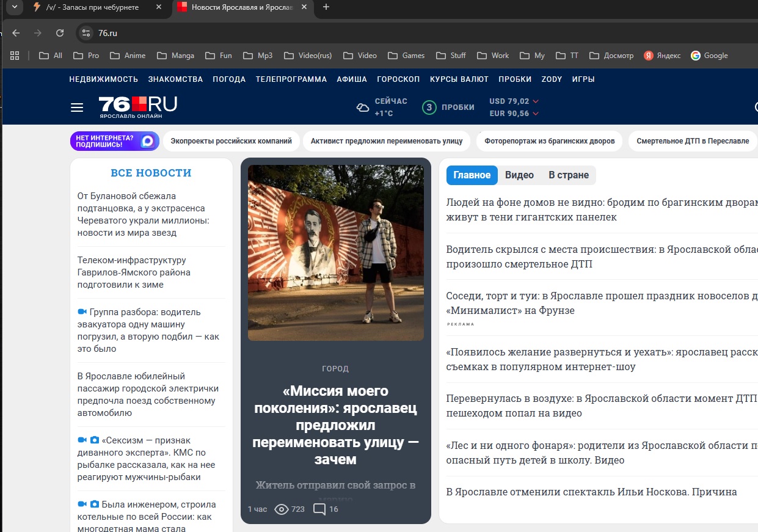Open the Соседи, торт и туи article
The image size is (758, 532).
tap(602, 303)
